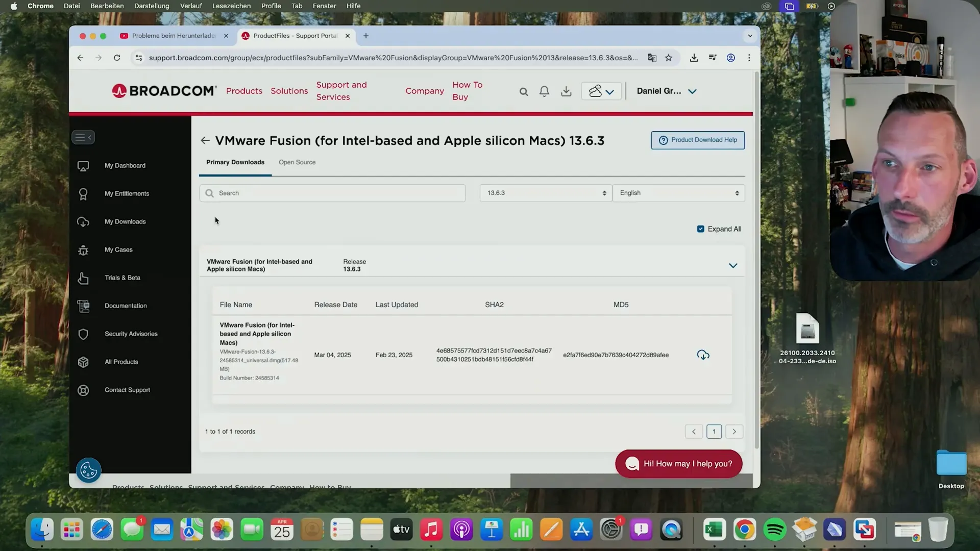This screenshot has width=980, height=551.
Task: Click the Contact Support lifebuoy icon
Action: click(x=83, y=390)
